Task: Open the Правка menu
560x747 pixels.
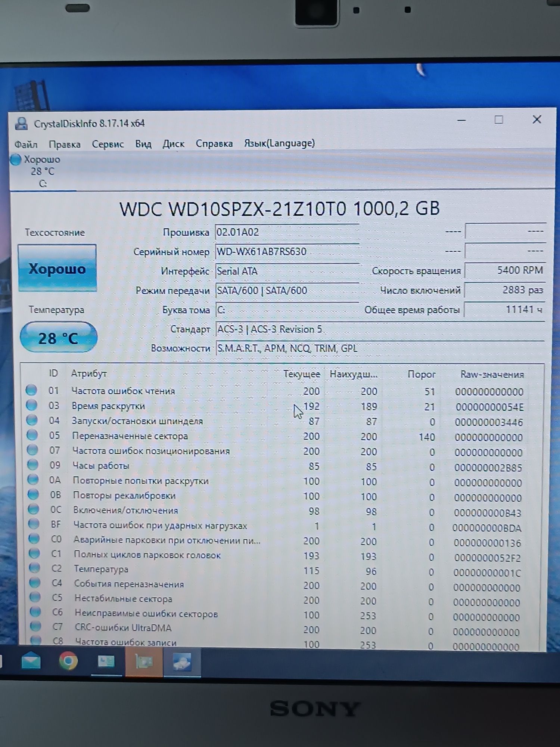Action: [x=64, y=144]
